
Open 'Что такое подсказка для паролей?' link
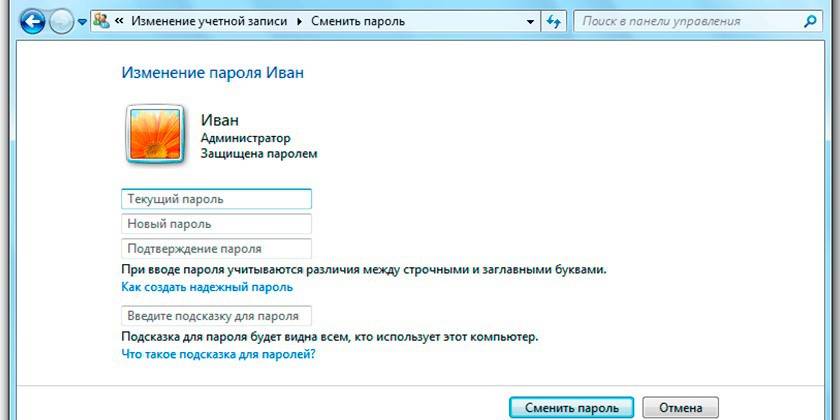[x=218, y=354]
